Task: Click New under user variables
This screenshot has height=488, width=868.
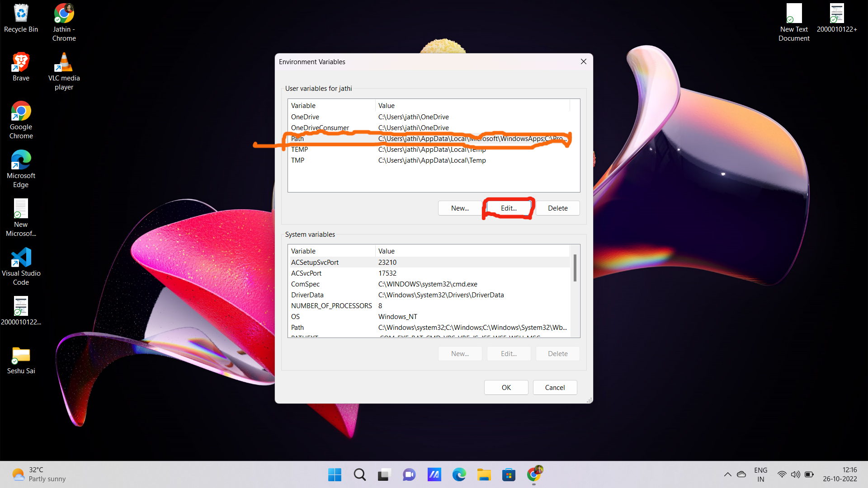Action: pos(460,208)
